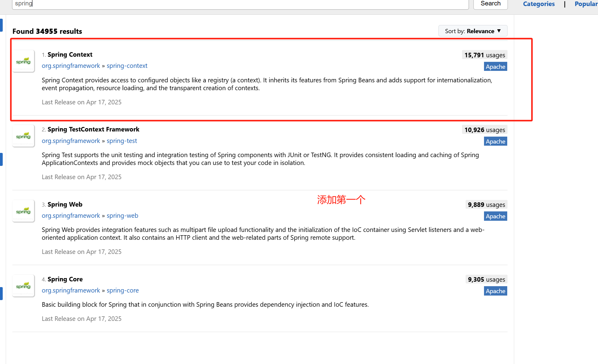Click the 15,791 usages badge

pos(485,55)
